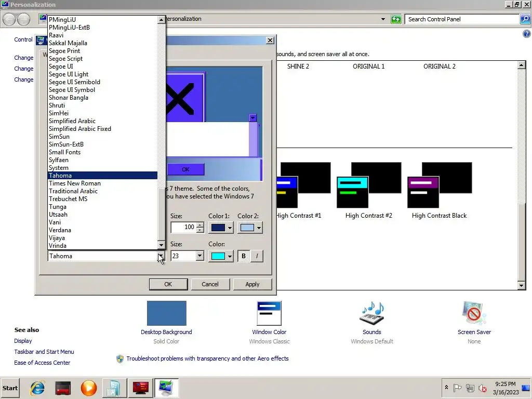Click the preview combo box arrow
This screenshot has width=532, height=399.
click(253, 118)
